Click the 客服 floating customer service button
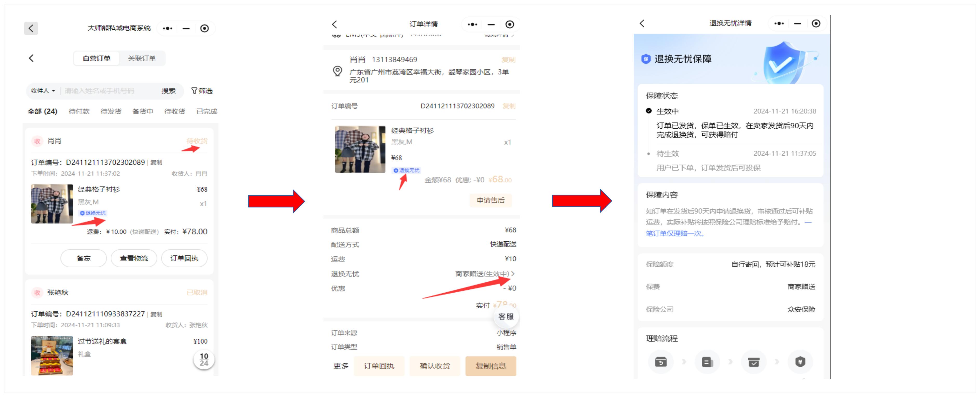The width and height of the screenshot is (980, 397). pos(506,316)
